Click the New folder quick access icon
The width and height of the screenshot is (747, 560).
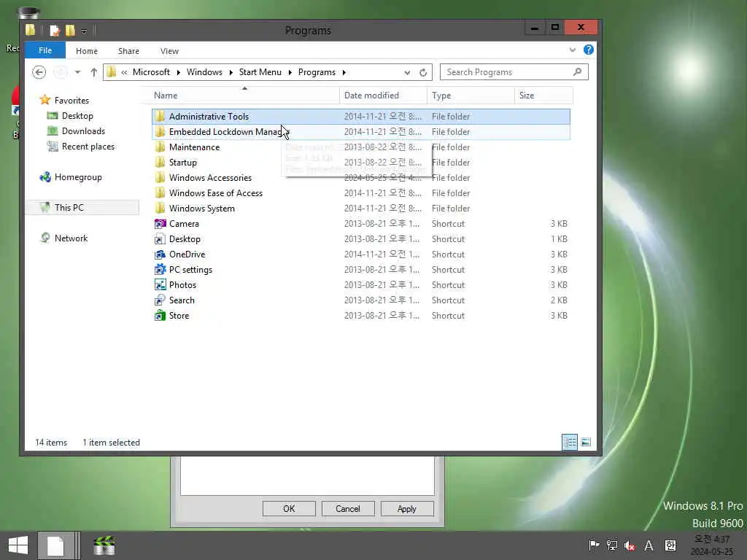click(x=70, y=31)
